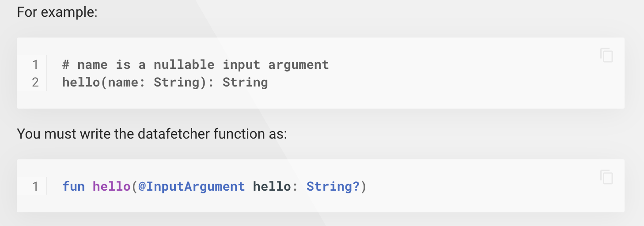Copy the Kotlin datafetcher code snippet
This screenshot has height=226, width=644.
606,177
